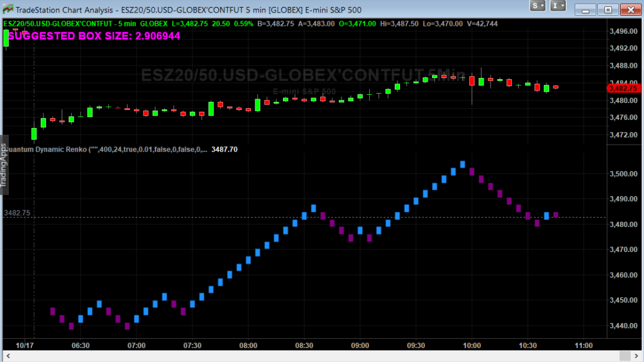Select the topmost blue Renko brick at peak

[462, 164]
